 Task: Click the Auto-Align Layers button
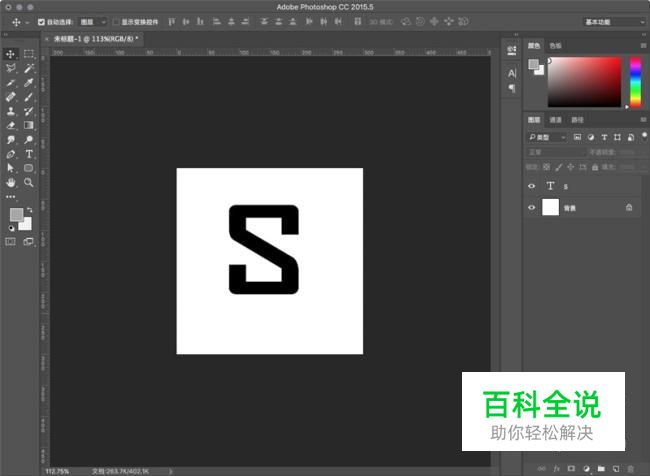(357, 22)
